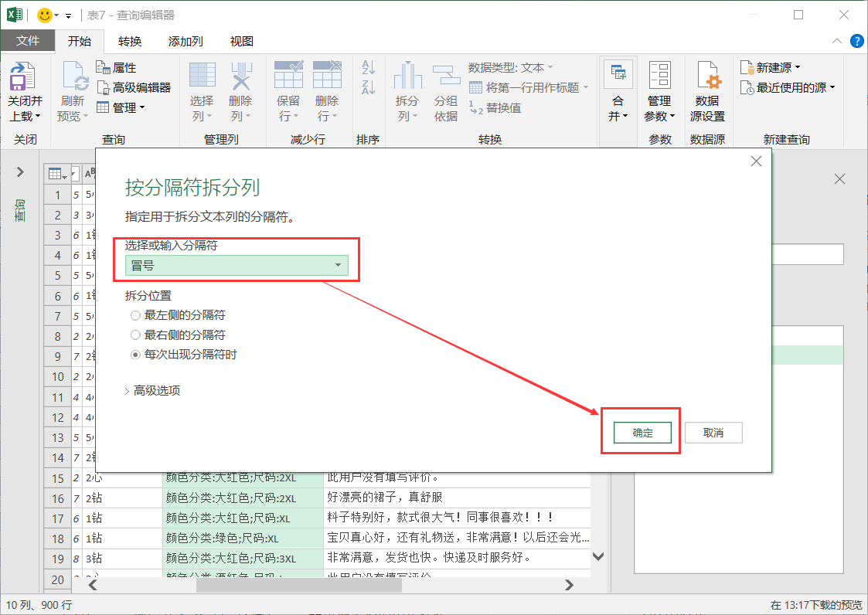Click the 关闭并上载 save icon
Viewport: 868px width, 615px height.
(x=22, y=76)
